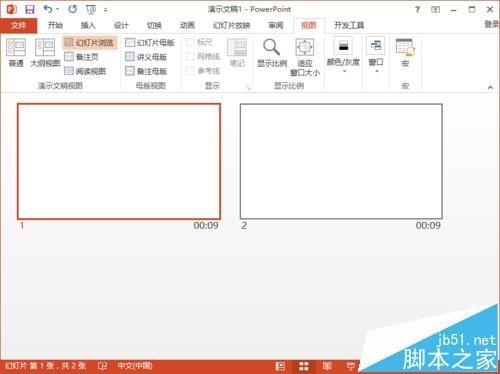Open 幻灯片母版 (Slide Master)
500x374 pixels.
150,43
